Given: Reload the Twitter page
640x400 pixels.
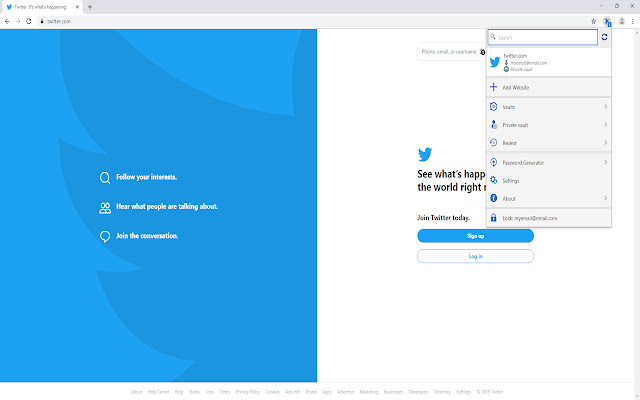Looking at the screenshot, I should pyautogui.click(x=29, y=21).
